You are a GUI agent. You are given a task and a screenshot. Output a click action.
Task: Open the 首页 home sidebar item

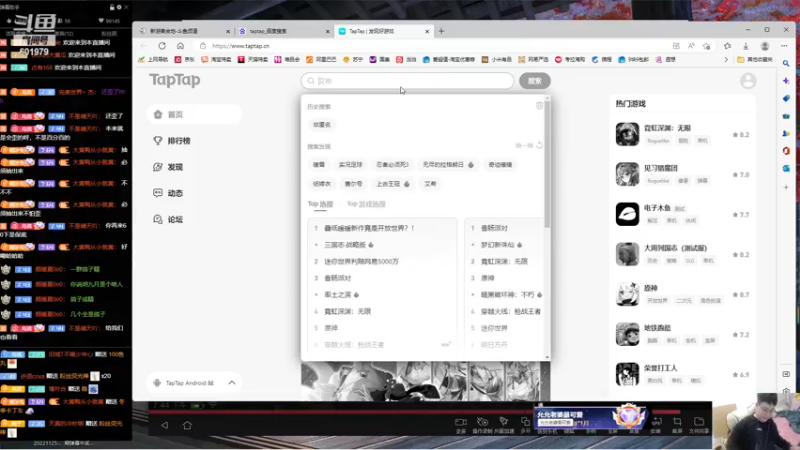point(194,114)
